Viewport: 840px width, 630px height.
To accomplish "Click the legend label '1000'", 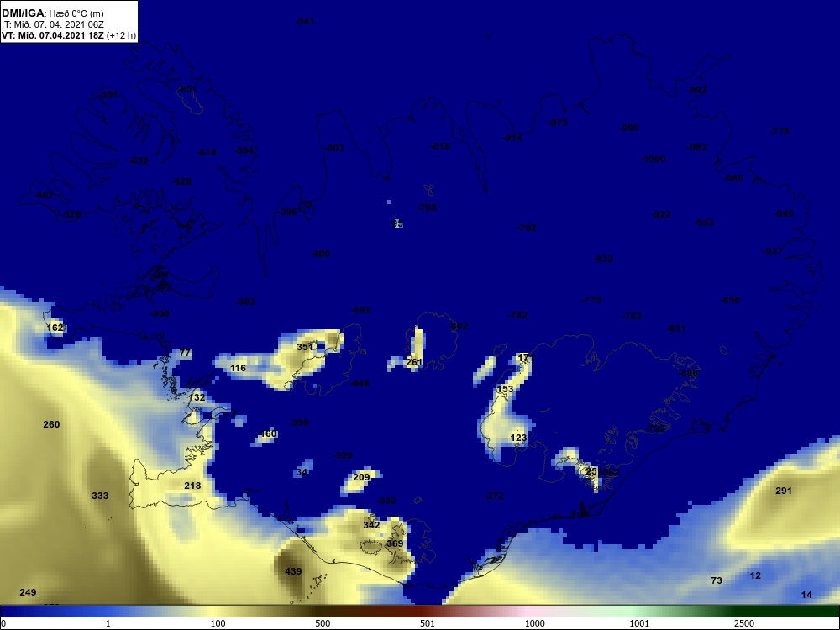I will (534, 623).
